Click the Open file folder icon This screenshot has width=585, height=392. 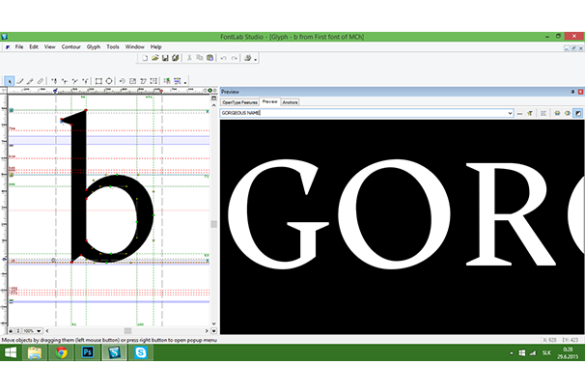click(x=154, y=58)
